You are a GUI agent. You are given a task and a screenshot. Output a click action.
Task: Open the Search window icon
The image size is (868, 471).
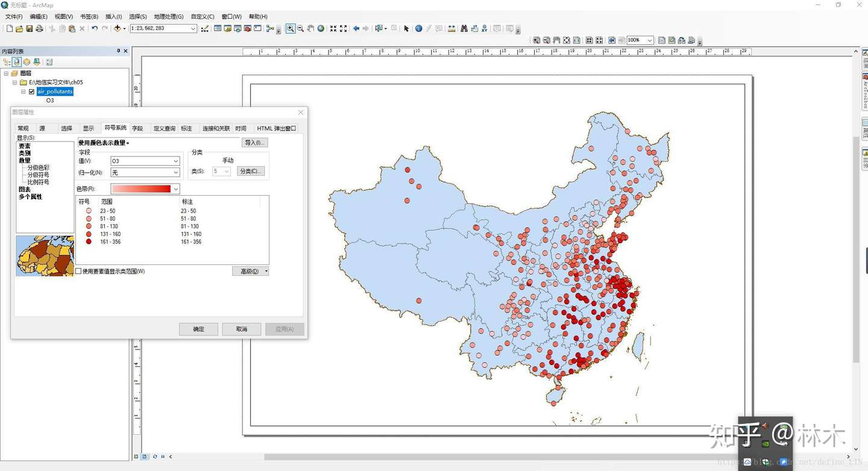point(237,28)
